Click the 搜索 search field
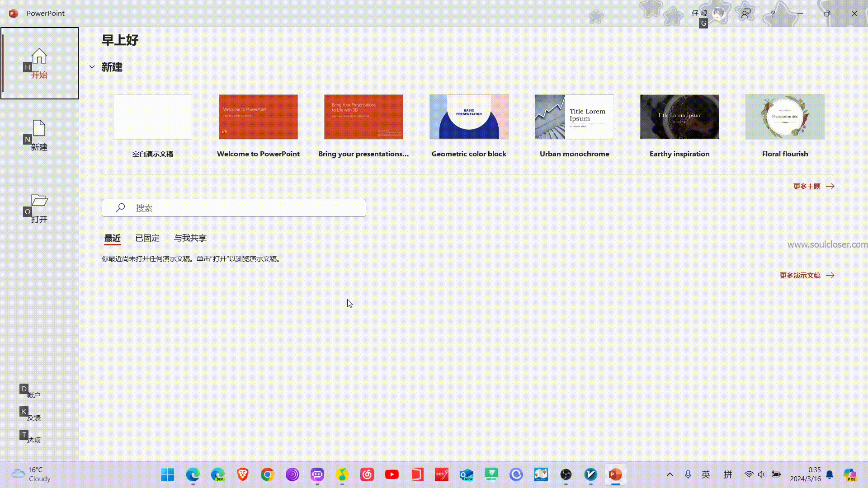 click(x=234, y=208)
